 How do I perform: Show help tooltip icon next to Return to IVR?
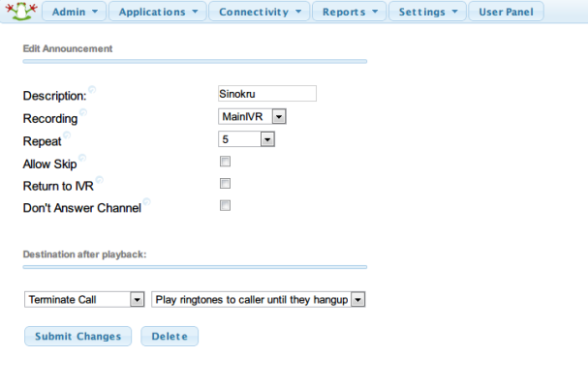[100, 180]
